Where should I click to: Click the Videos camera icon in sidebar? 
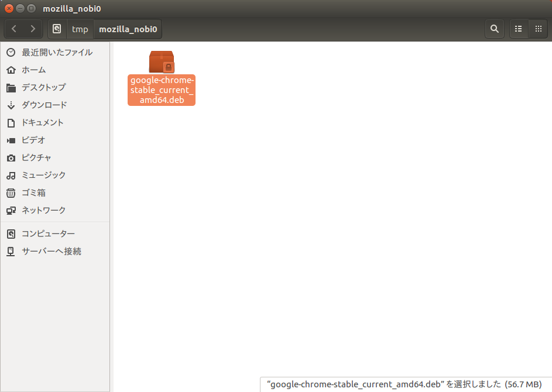pos(11,140)
